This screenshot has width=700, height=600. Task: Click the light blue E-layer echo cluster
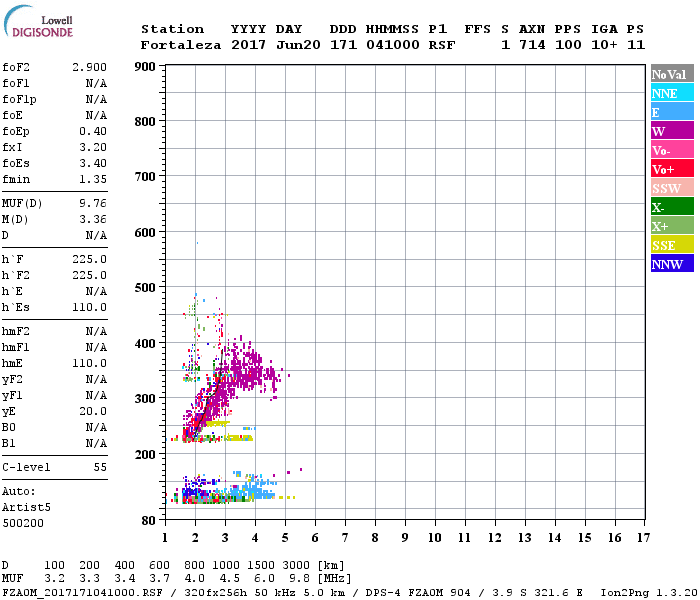pos(252,487)
